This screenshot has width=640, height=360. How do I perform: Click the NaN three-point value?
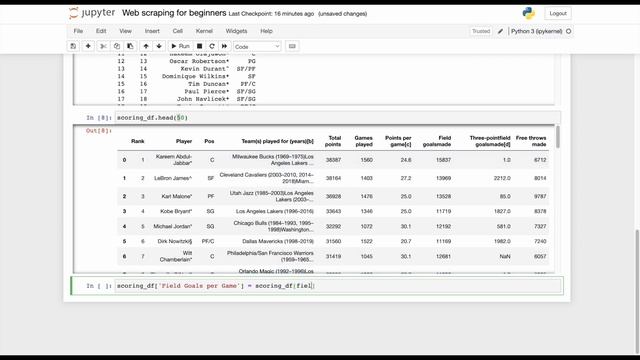(x=505, y=257)
